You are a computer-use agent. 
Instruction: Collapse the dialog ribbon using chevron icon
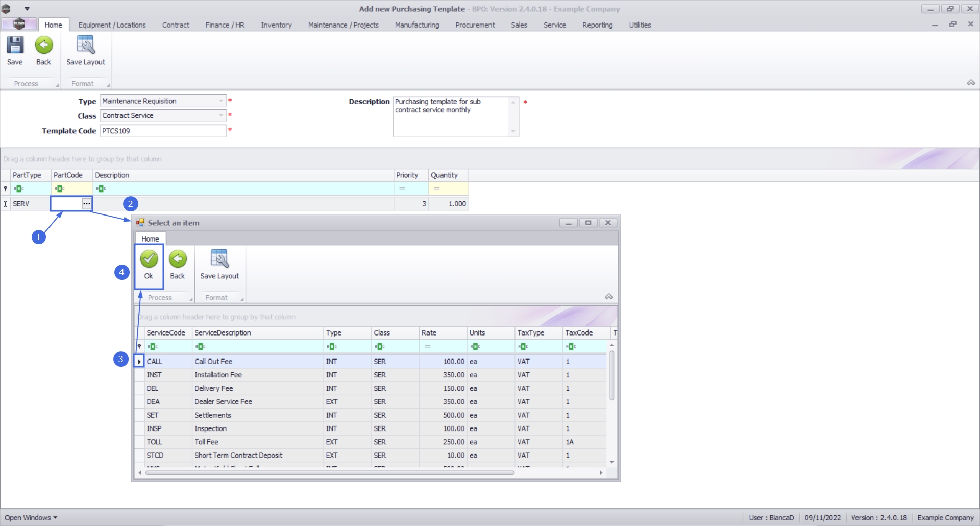609,297
